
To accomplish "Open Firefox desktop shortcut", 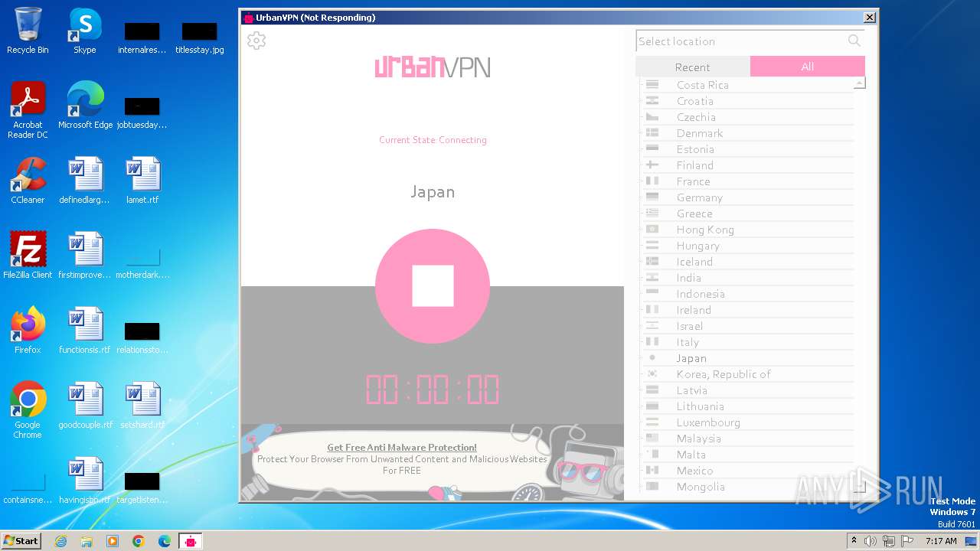I will (x=28, y=331).
